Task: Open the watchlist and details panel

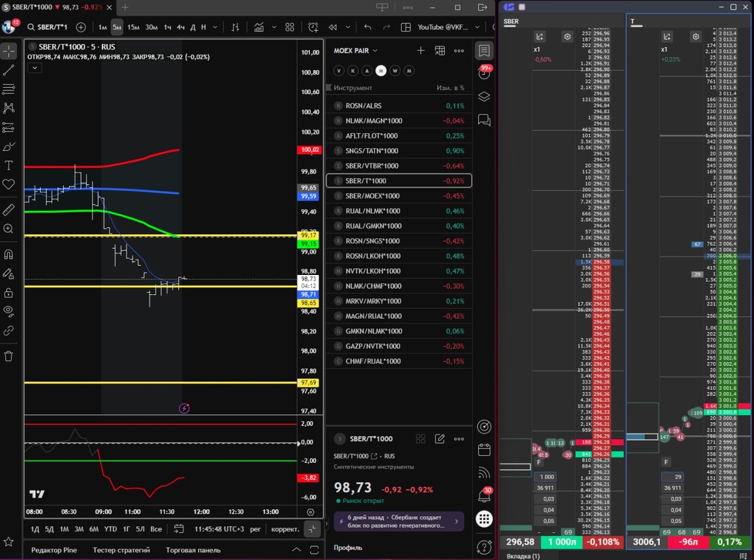Action: click(x=484, y=51)
